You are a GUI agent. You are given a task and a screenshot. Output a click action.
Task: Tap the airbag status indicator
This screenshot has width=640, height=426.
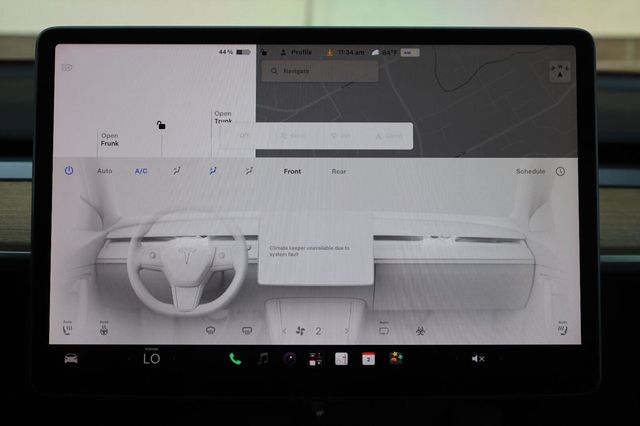coord(410,52)
